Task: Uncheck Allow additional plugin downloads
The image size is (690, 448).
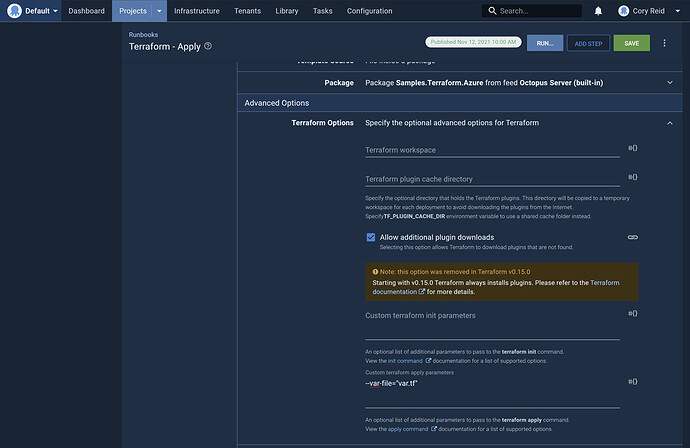Action: [x=371, y=237]
